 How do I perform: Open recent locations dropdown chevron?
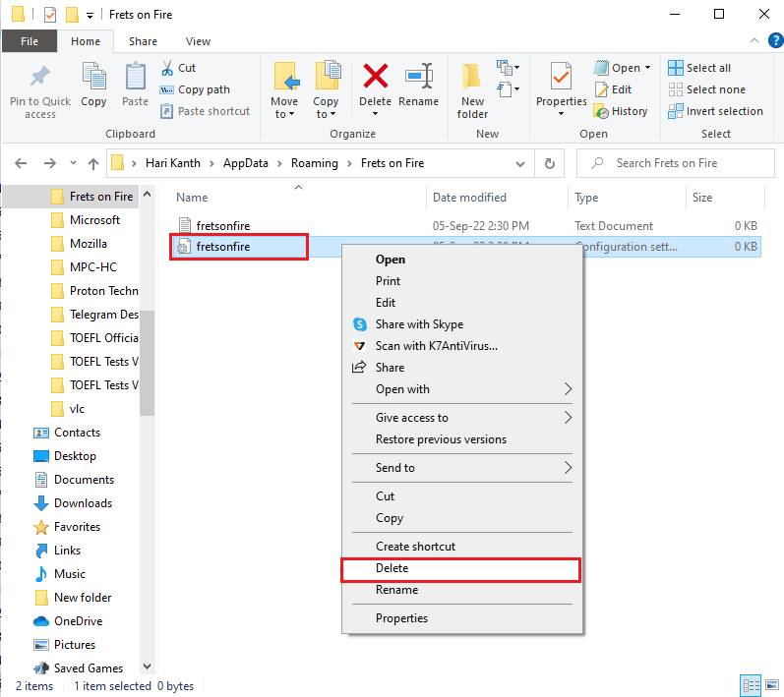[73, 163]
